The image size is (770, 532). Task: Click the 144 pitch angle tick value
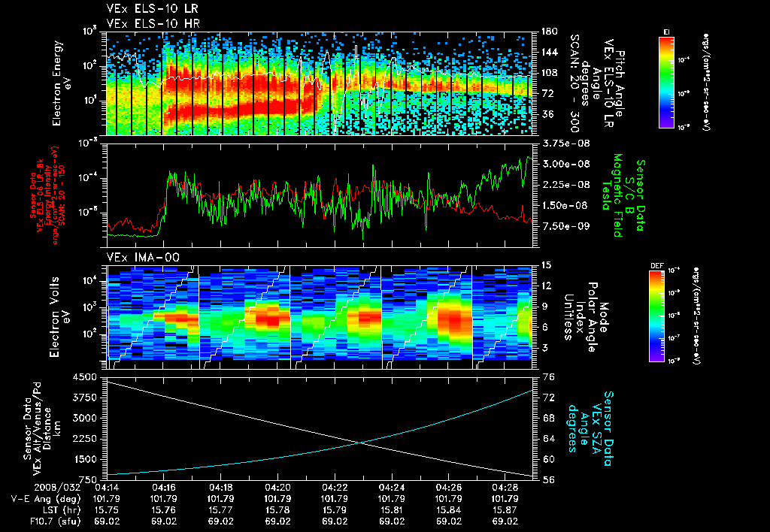click(550, 52)
